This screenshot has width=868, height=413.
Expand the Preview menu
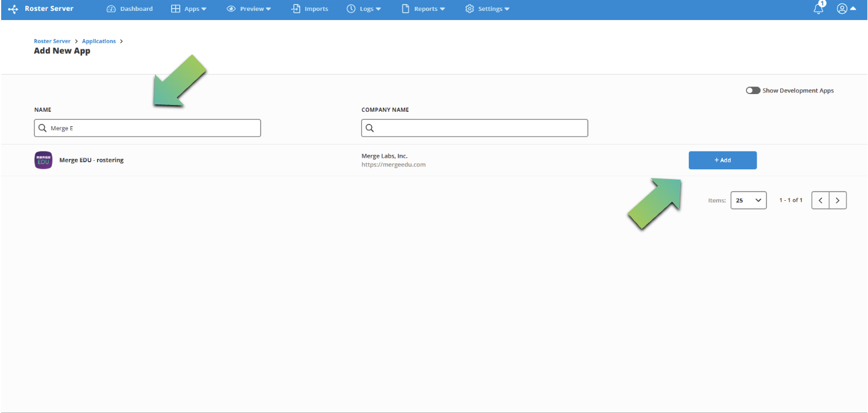[x=249, y=9]
